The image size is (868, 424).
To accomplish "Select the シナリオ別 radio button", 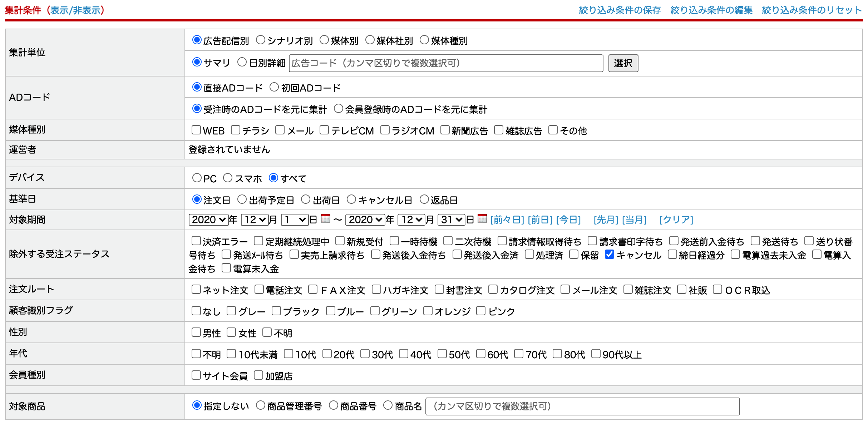I will pos(261,40).
